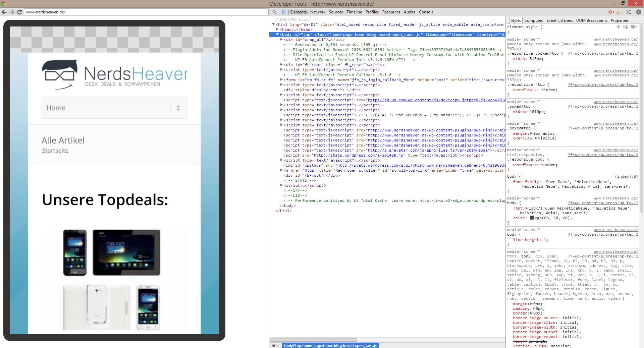Image resolution: width=644 pixels, height=348 pixels.
Task: Expand the head element node
Action: (x=277, y=30)
